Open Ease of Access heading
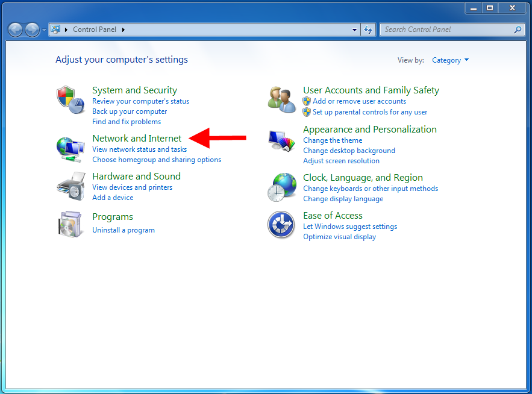This screenshot has width=532, height=394. click(x=333, y=216)
